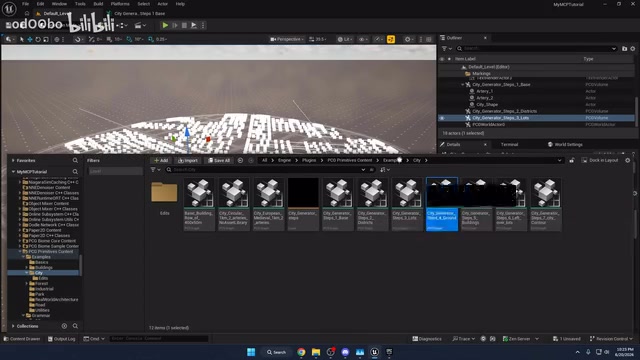Click the Stop simulation square button
640x360 pixels.
184,25
